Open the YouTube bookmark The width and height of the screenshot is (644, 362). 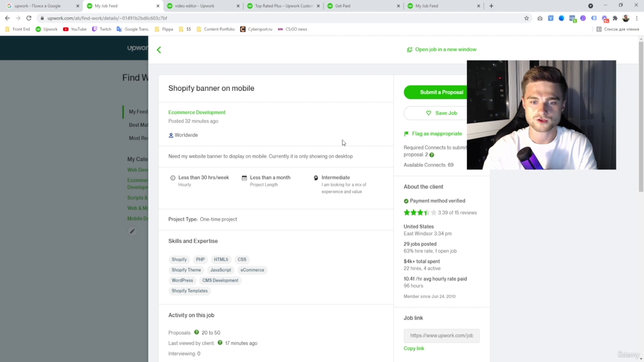click(x=74, y=29)
